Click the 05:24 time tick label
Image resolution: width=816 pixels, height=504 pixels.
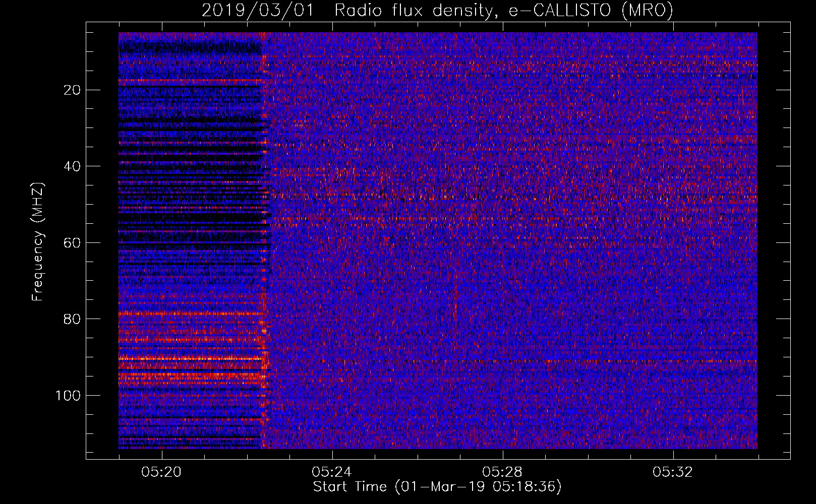332,472
